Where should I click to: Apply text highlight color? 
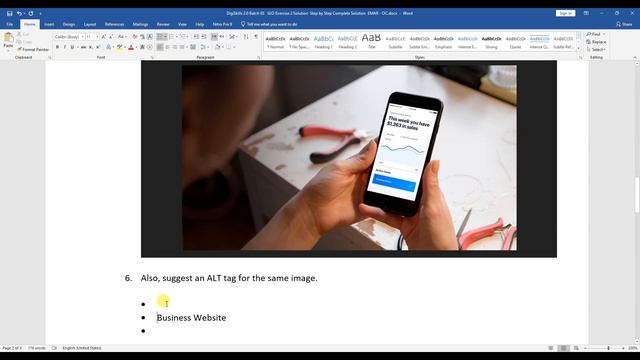[120, 47]
